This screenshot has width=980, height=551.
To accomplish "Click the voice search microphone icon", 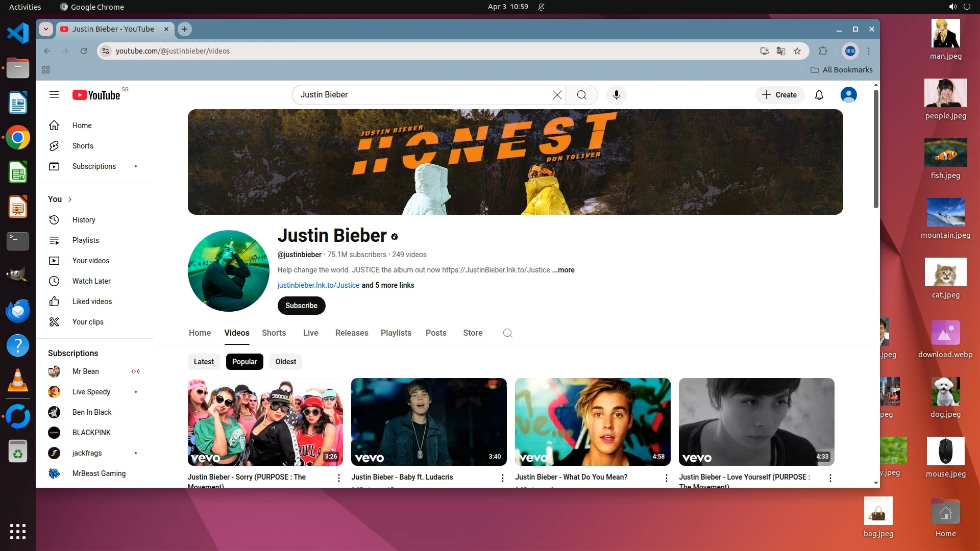I will point(616,95).
